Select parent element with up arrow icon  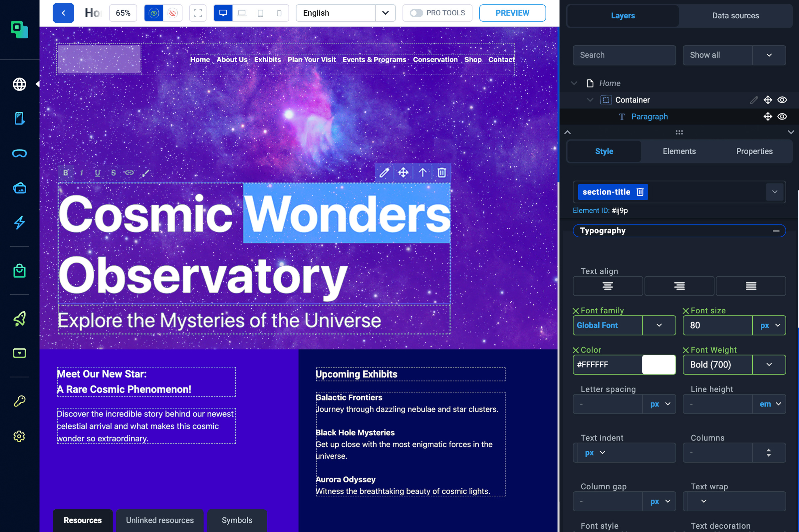(422, 173)
